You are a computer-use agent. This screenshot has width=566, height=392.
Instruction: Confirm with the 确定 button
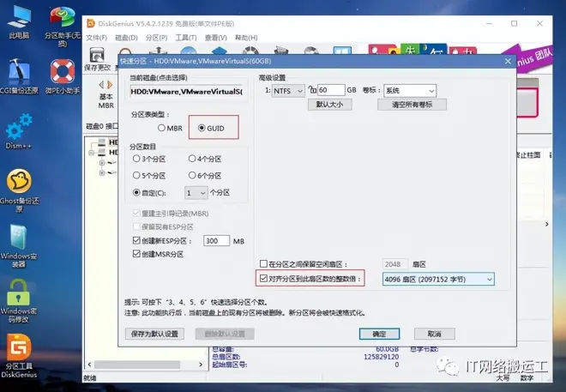[379, 334]
